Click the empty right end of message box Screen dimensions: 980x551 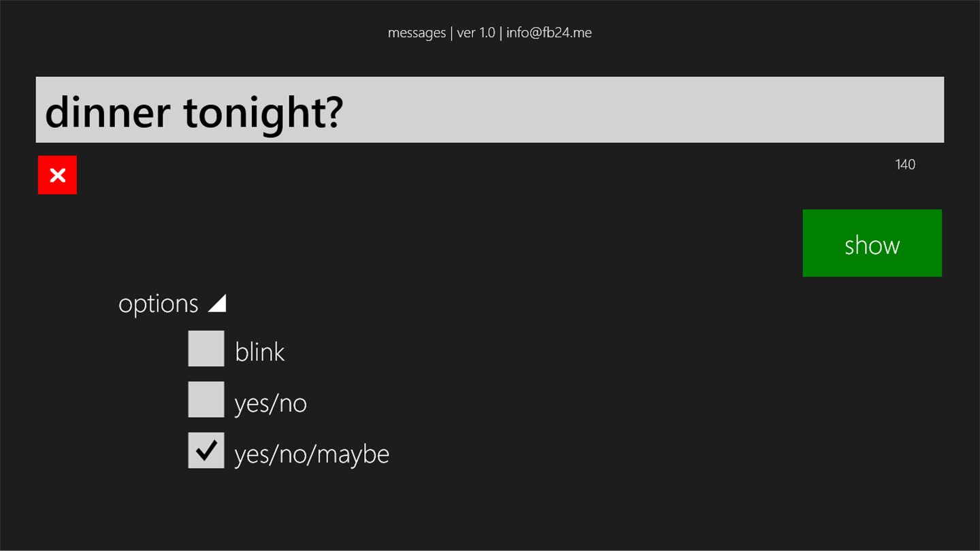tap(851, 110)
